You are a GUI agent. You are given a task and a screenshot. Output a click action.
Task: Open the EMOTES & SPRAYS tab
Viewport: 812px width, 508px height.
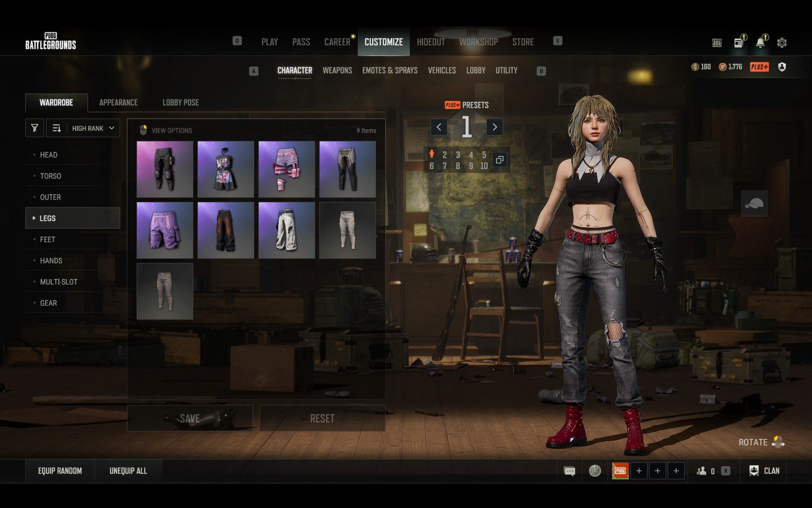pos(390,71)
